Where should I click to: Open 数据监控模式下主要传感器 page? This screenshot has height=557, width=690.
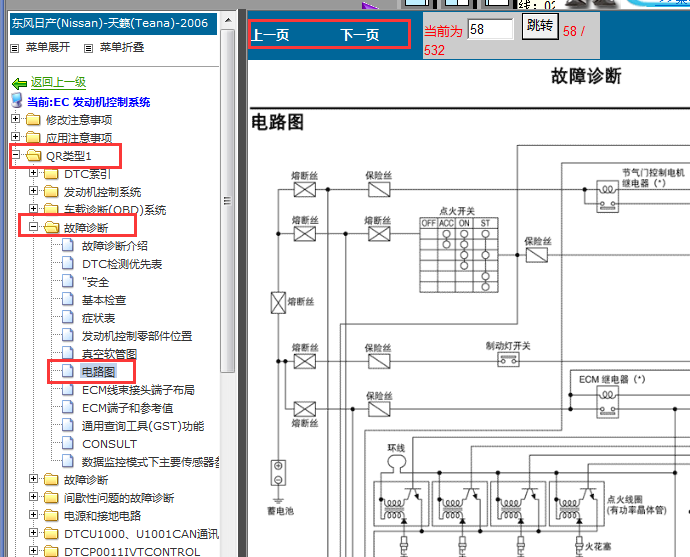tap(150, 462)
